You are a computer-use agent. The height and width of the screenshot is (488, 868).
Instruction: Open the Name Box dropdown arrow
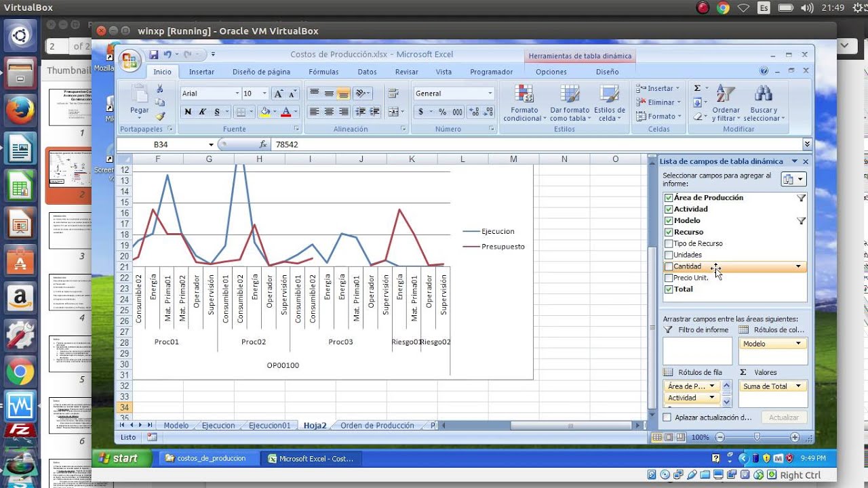coord(211,144)
